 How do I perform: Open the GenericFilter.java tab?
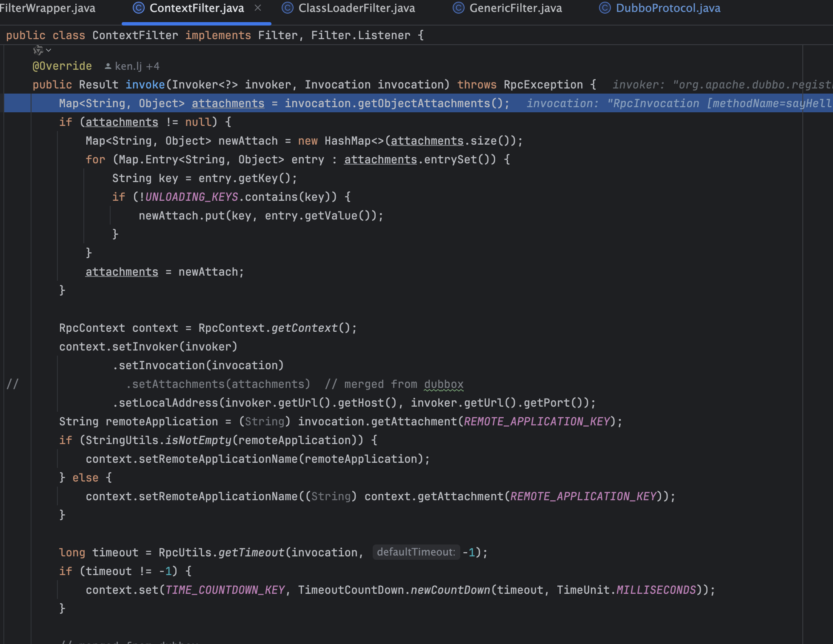pyautogui.click(x=516, y=8)
